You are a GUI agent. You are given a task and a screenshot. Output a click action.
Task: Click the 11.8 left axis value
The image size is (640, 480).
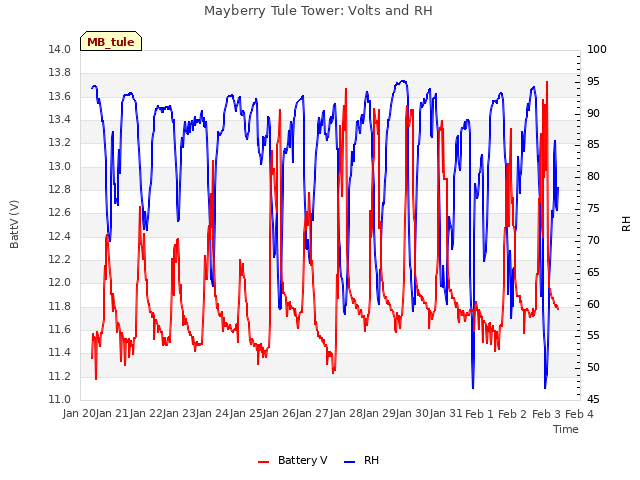click(x=60, y=306)
